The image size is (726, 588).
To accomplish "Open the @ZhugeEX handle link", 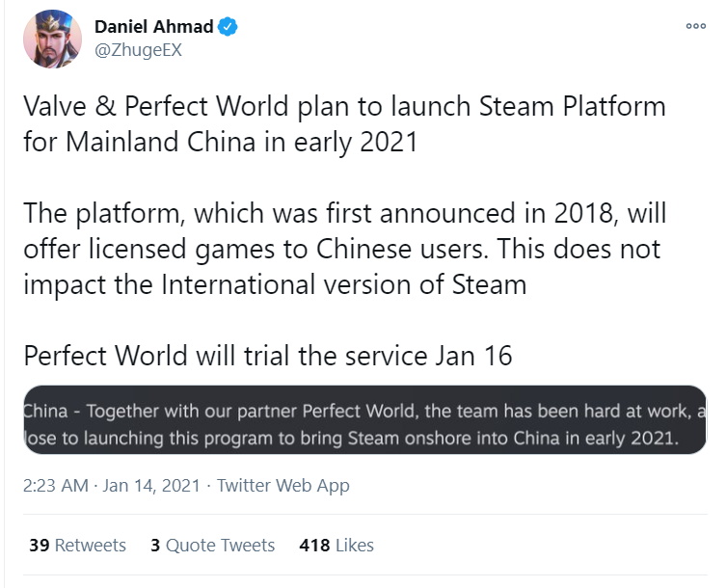I will [x=138, y=50].
